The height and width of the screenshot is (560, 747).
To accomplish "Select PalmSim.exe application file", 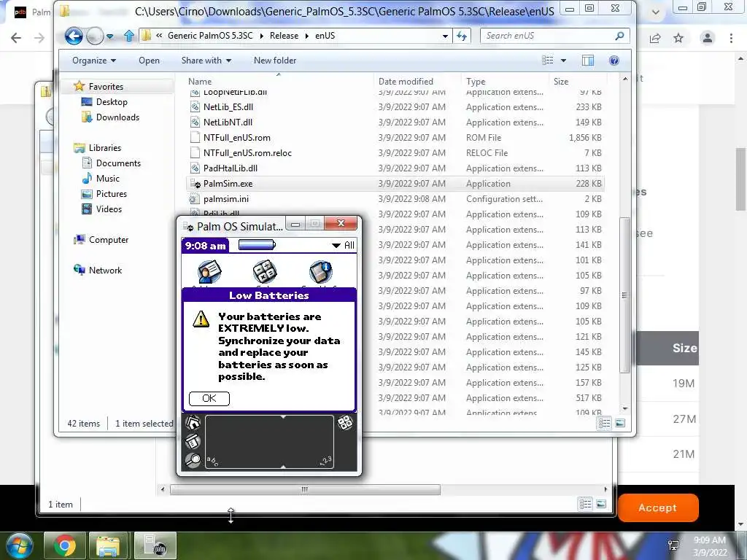I will click(x=395, y=183).
